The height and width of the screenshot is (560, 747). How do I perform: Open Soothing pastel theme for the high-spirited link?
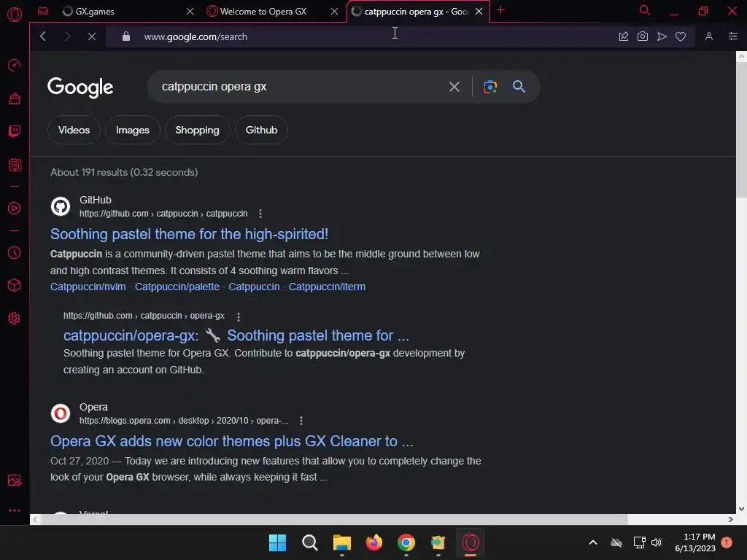[189, 234]
